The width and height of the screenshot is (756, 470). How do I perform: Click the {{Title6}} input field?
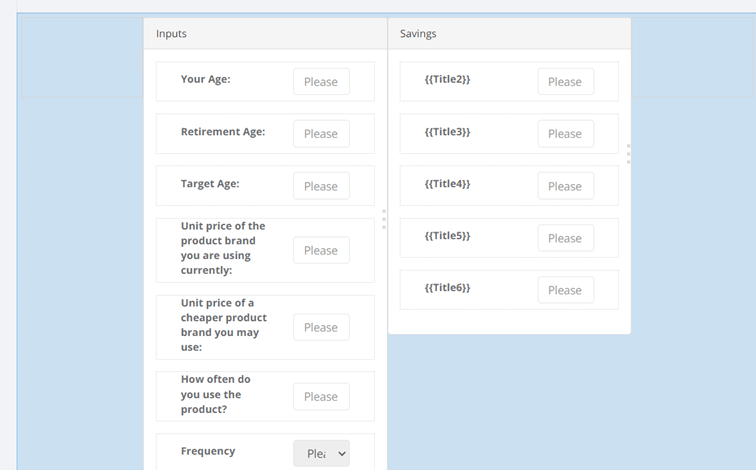(x=565, y=290)
